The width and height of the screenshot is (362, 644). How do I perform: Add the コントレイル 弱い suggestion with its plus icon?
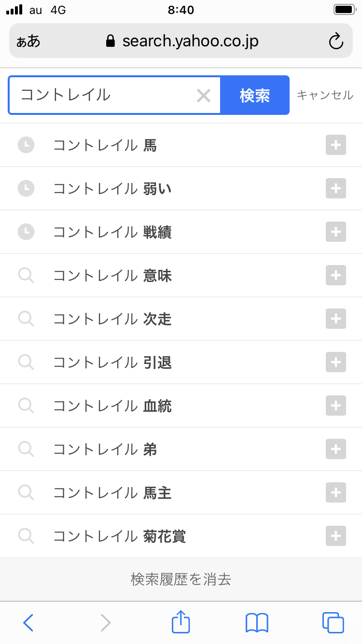tap(336, 188)
